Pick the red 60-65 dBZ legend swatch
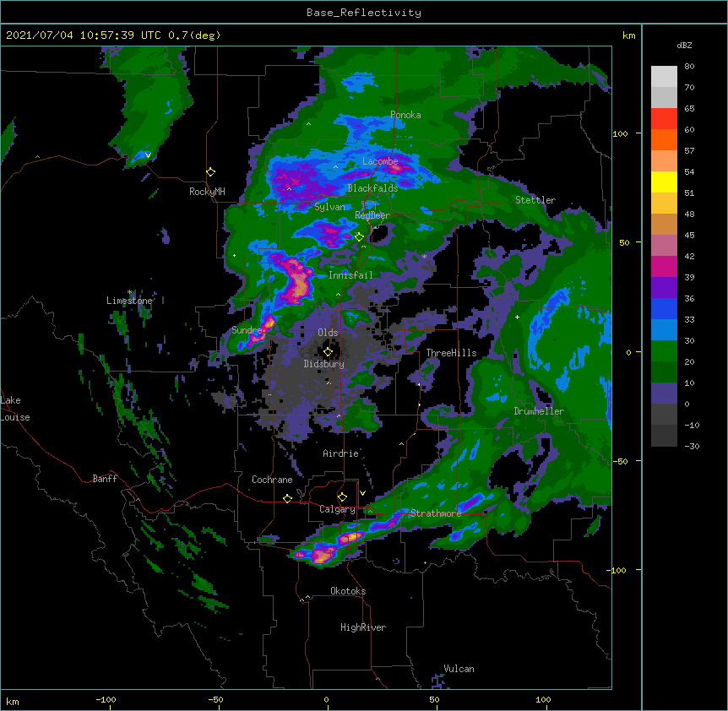This screenshot has height=711, width=728. tap(664, 118)
